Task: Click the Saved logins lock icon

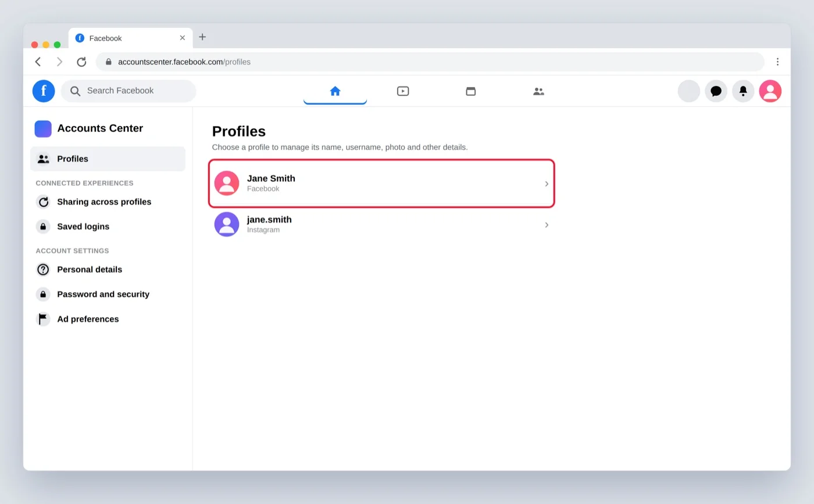Action: 43,227
